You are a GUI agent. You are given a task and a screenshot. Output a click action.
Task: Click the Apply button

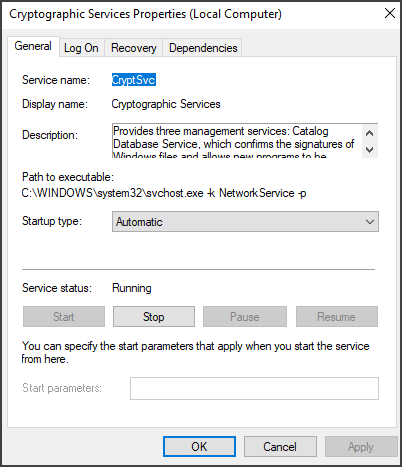(361, 447)
